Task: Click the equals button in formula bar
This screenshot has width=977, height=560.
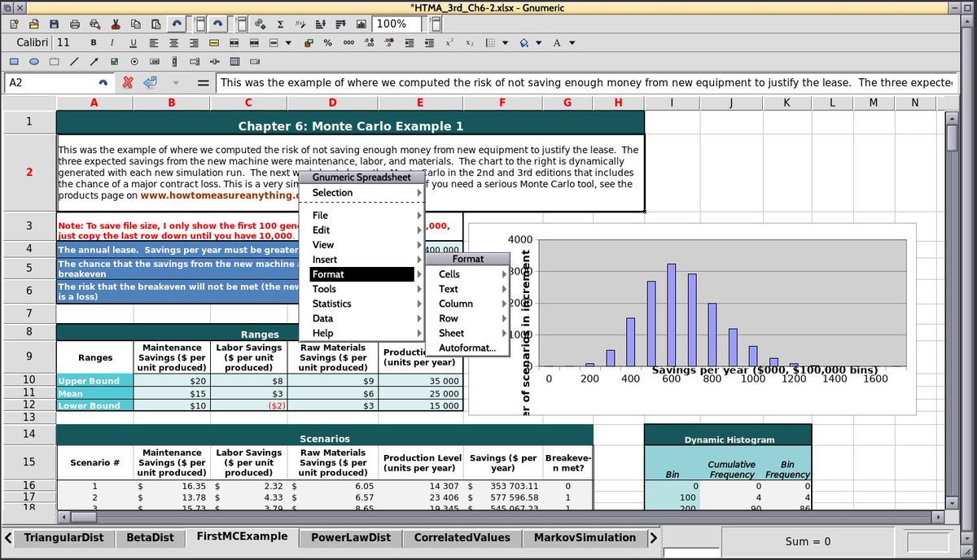Action: point(204,82)
